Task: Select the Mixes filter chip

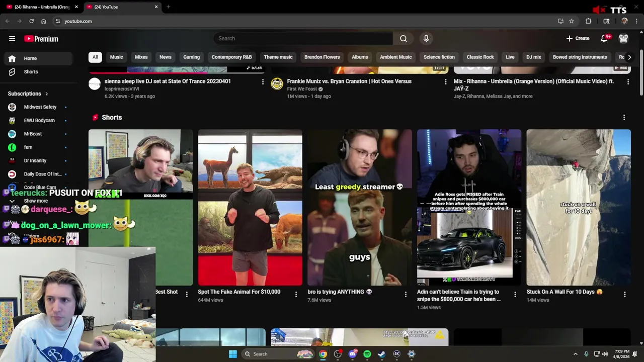Action: (141, 57)
